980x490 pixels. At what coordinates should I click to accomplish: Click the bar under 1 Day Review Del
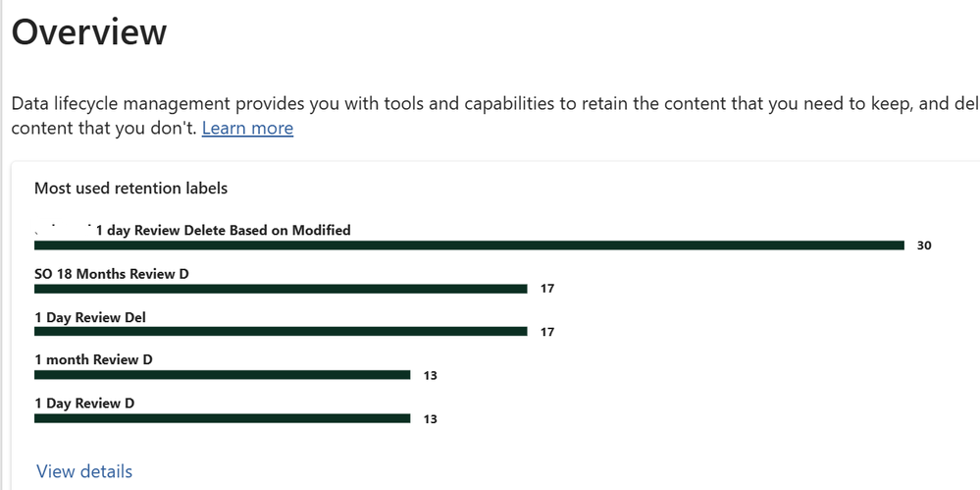[281, 332]
